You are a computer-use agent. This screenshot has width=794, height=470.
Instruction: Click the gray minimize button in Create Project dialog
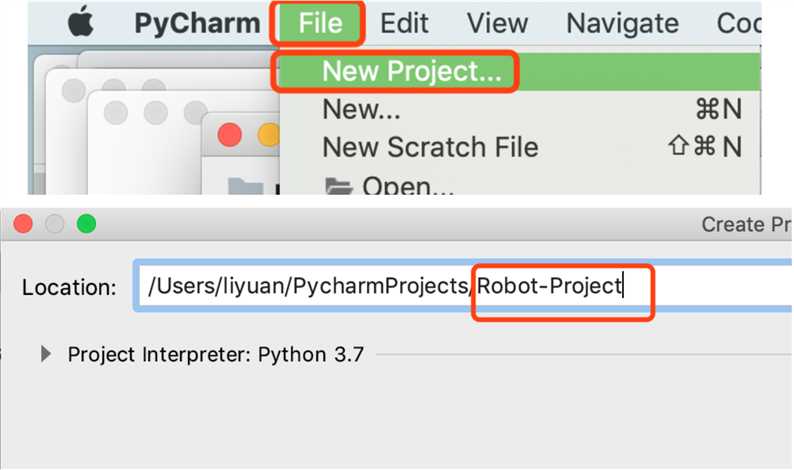(x=55, y=223)
